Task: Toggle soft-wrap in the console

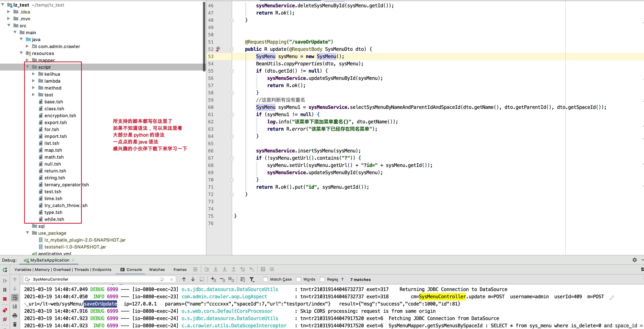Action: pos(15,297)
